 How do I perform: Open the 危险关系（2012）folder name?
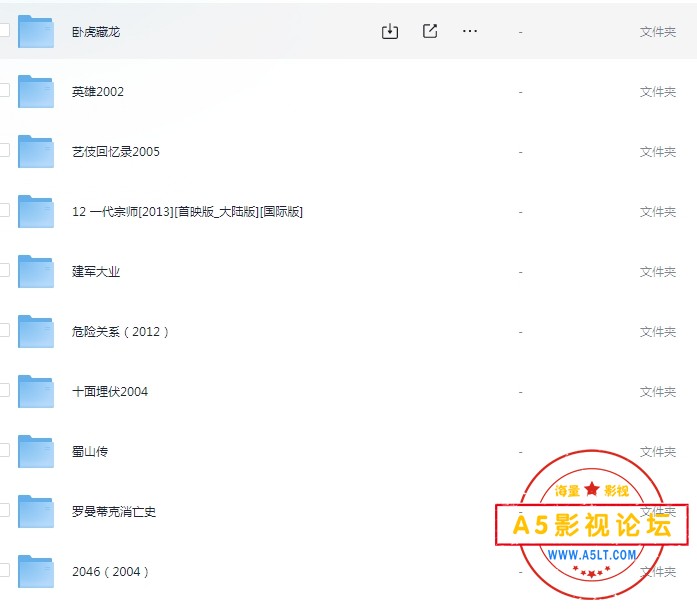tap(120, 332)
